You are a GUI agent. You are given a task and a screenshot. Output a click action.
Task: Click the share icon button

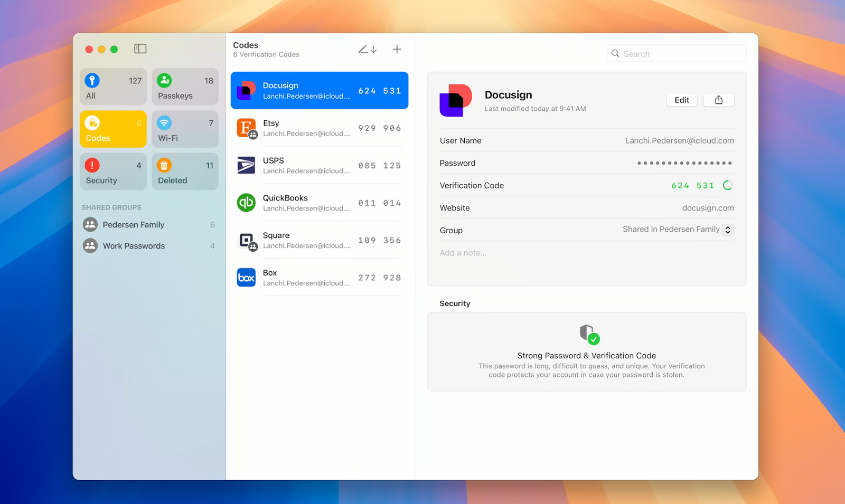pyautogui.click(x=719, y=100)
